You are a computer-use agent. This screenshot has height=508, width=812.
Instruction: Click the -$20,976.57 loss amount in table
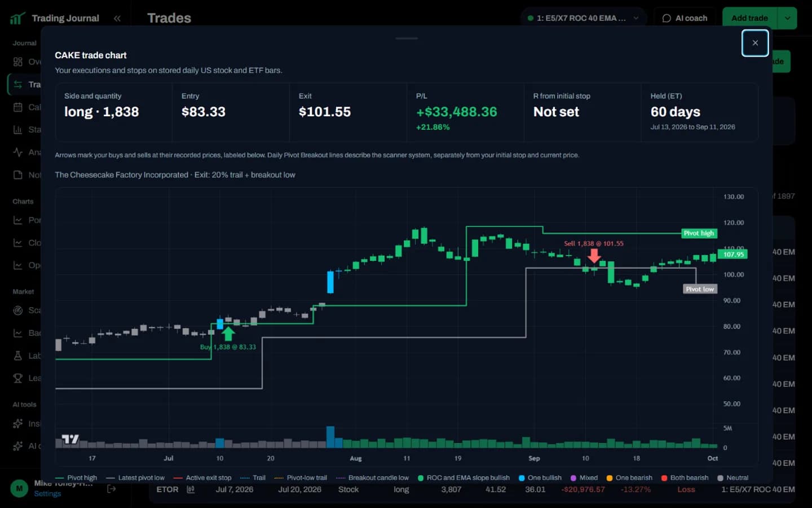[x=583, y=489]
